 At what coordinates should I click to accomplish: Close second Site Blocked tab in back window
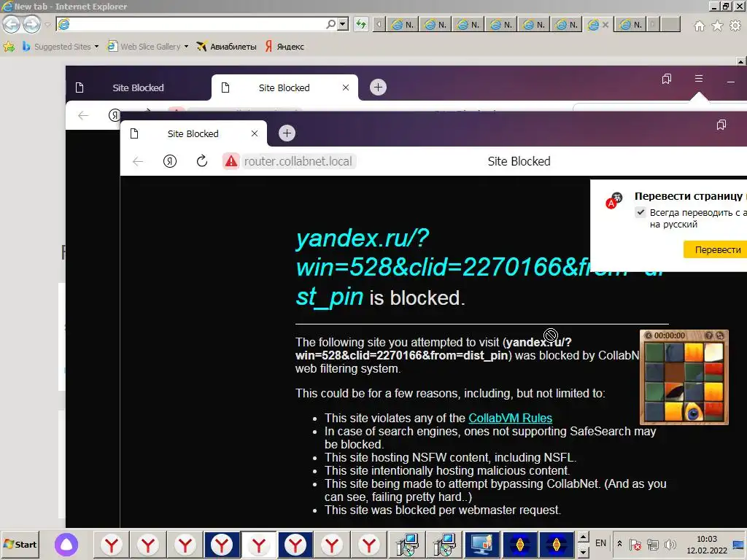tap(346, 87)
